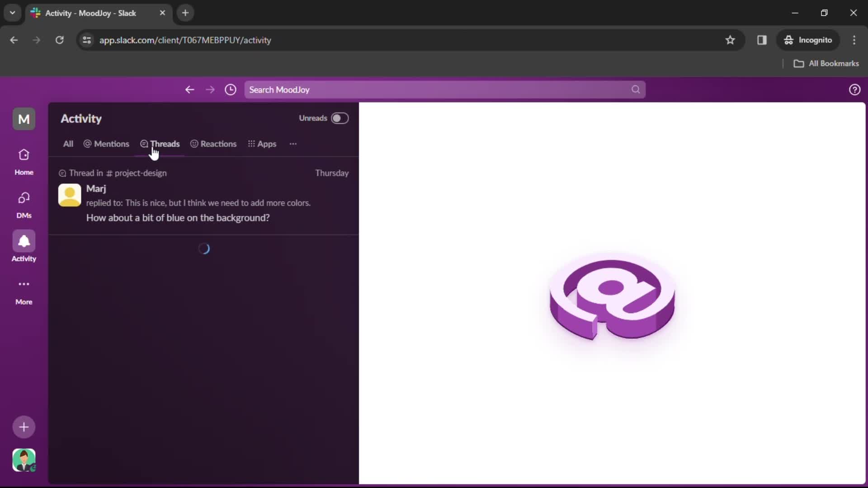The width and height of the screenshot is (868, 488).
Task: Open DMs section in sidebar
Action: [x=24, y=204]
